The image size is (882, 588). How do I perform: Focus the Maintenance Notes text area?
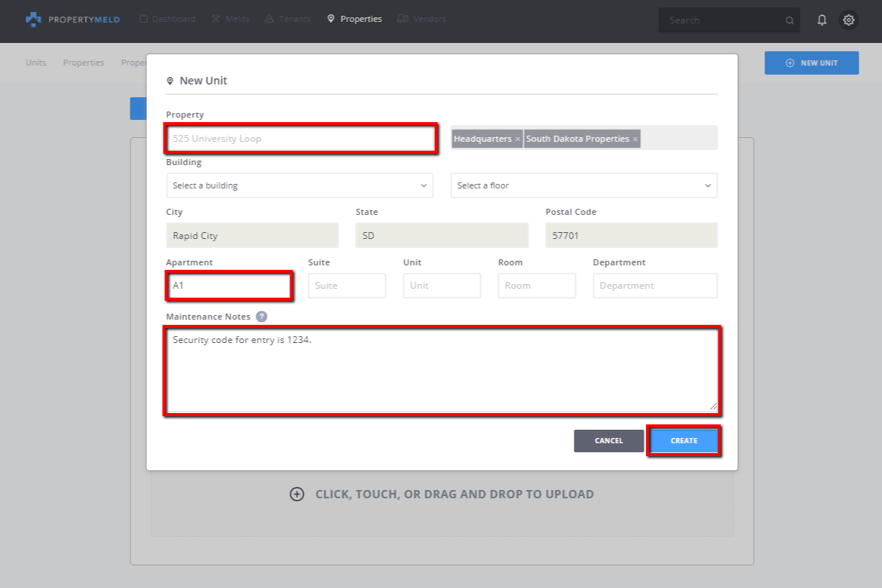(442, 370)
